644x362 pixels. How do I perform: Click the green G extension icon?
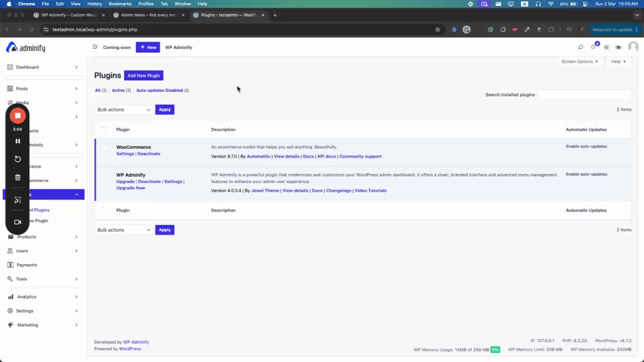(491, 30)
